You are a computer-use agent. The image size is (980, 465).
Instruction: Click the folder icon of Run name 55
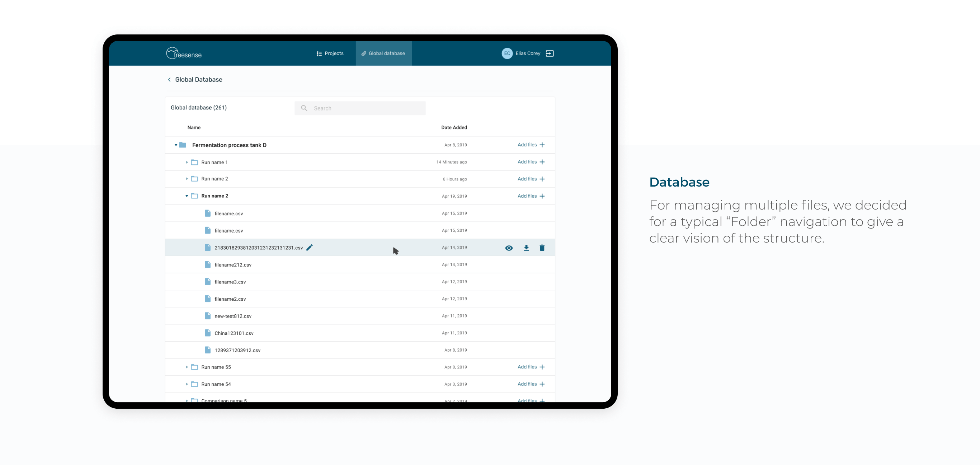tap(194, 367)
